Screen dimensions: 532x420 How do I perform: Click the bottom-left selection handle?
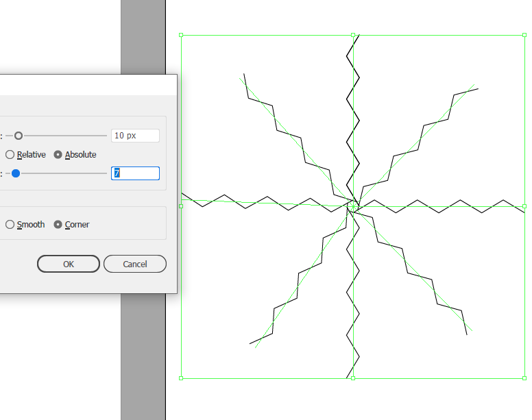[181, 378]
